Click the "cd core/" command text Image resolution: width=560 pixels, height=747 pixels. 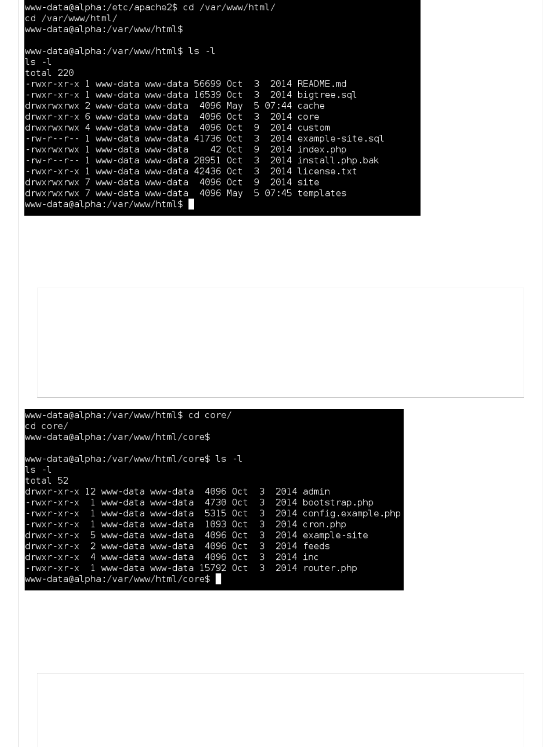click(209, 415)
